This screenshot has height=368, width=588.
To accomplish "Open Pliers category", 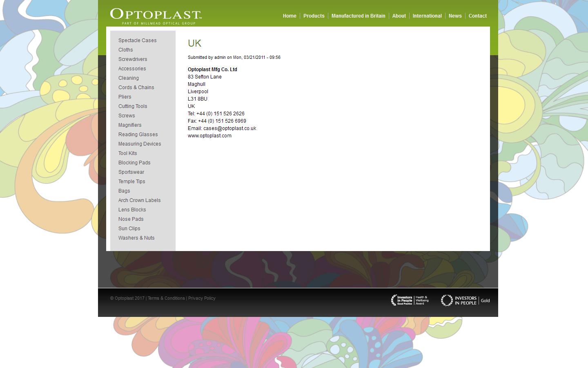I will tap(125, 97).
